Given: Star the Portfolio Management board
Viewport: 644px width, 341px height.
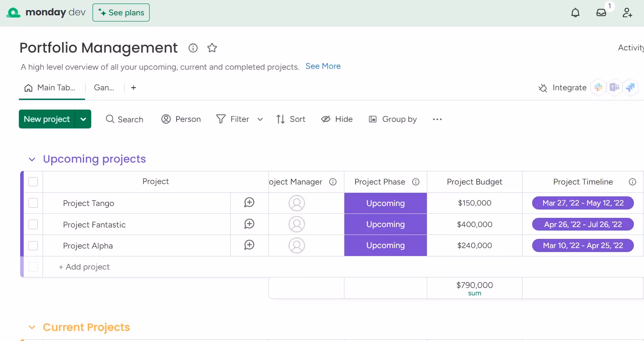Looking at the screenshot, I should (212, 48).
